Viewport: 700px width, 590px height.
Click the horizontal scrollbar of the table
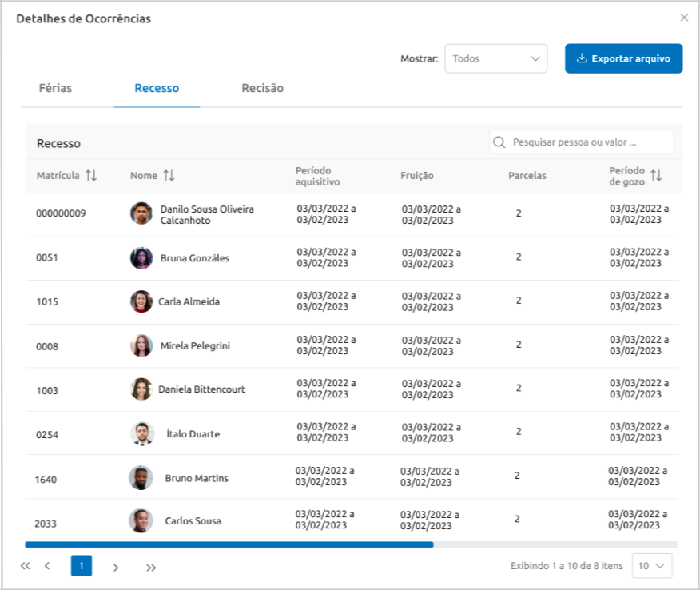click(229, 544)
